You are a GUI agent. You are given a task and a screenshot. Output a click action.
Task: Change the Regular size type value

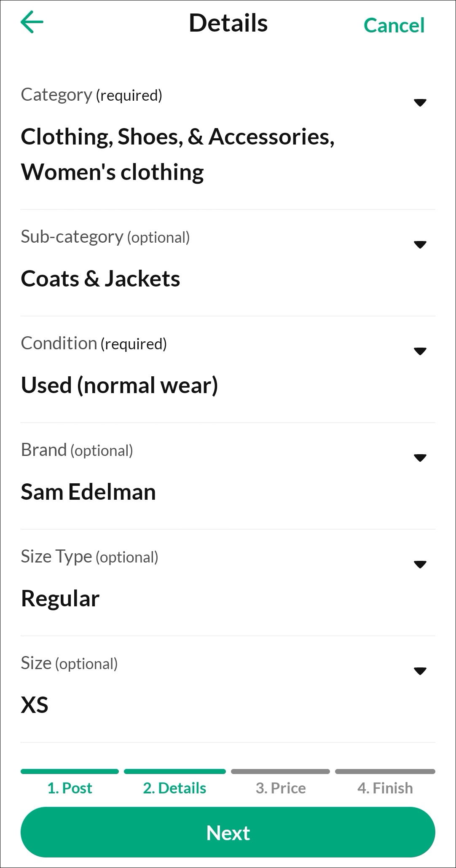click(60, 599)
